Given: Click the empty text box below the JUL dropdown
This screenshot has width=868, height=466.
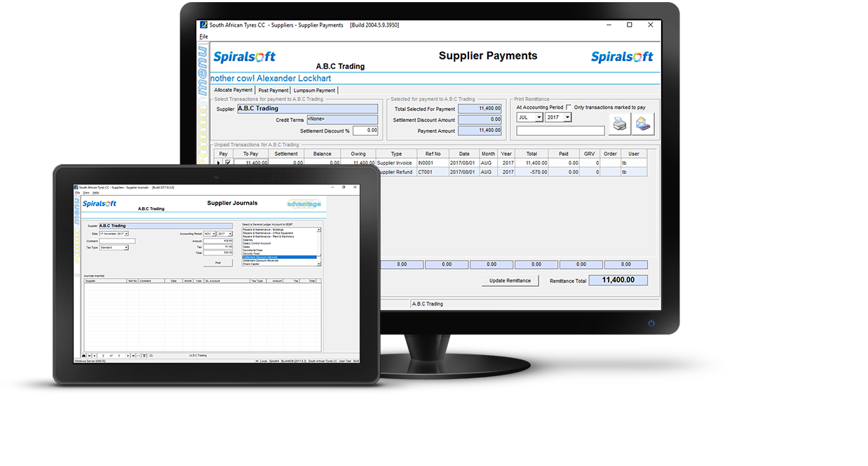Looking at the screenshot, I should pos(560,131).
